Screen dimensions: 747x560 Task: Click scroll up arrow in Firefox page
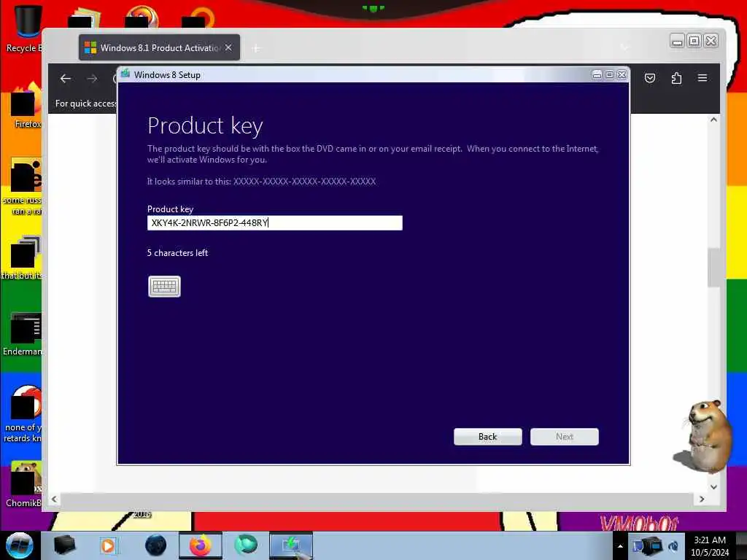coord(713,120)
